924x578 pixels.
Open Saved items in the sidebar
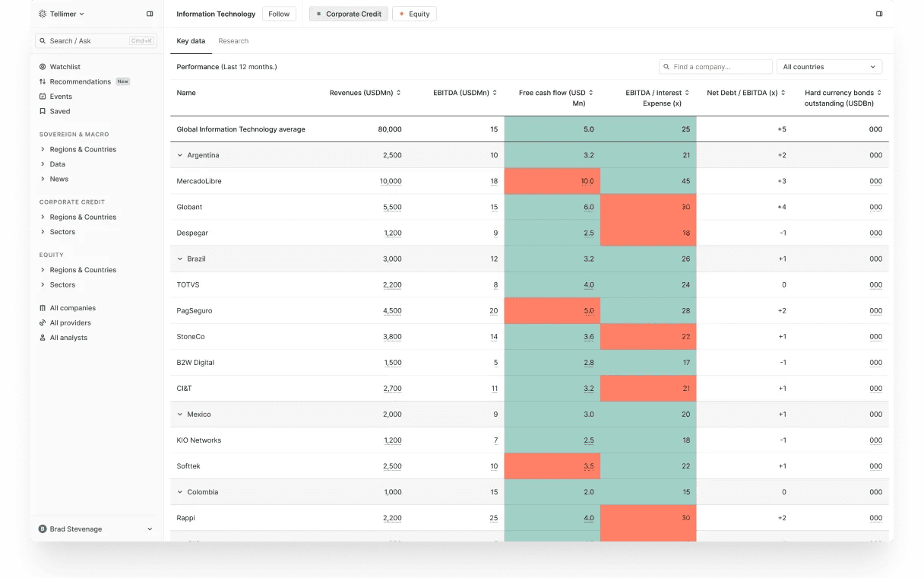tap(60, 111)
